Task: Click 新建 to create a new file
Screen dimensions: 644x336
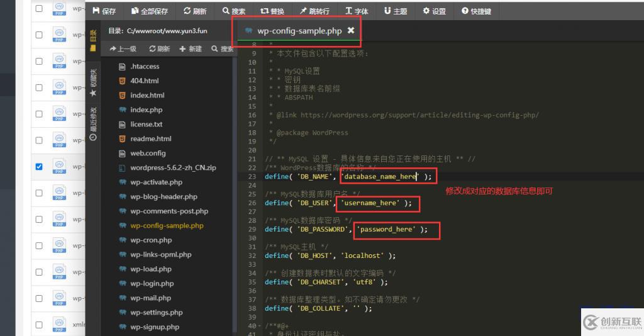Action: 191,49
